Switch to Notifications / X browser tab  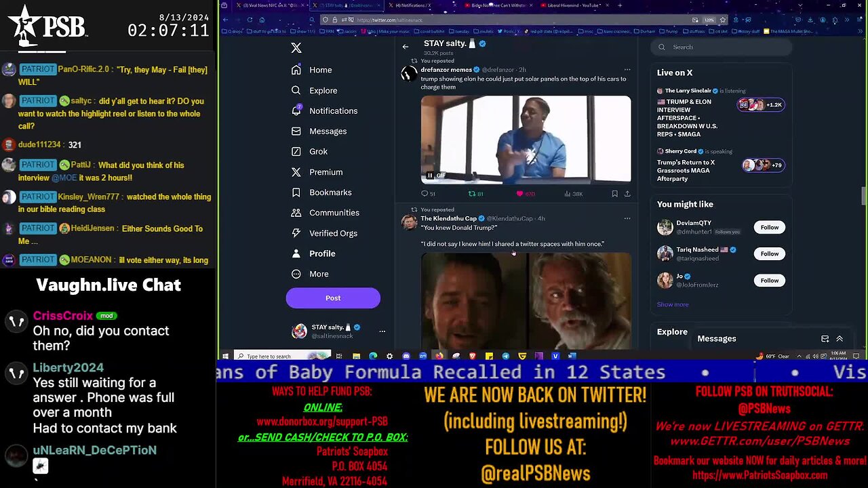pyautogui.click(x=424, y=5)
